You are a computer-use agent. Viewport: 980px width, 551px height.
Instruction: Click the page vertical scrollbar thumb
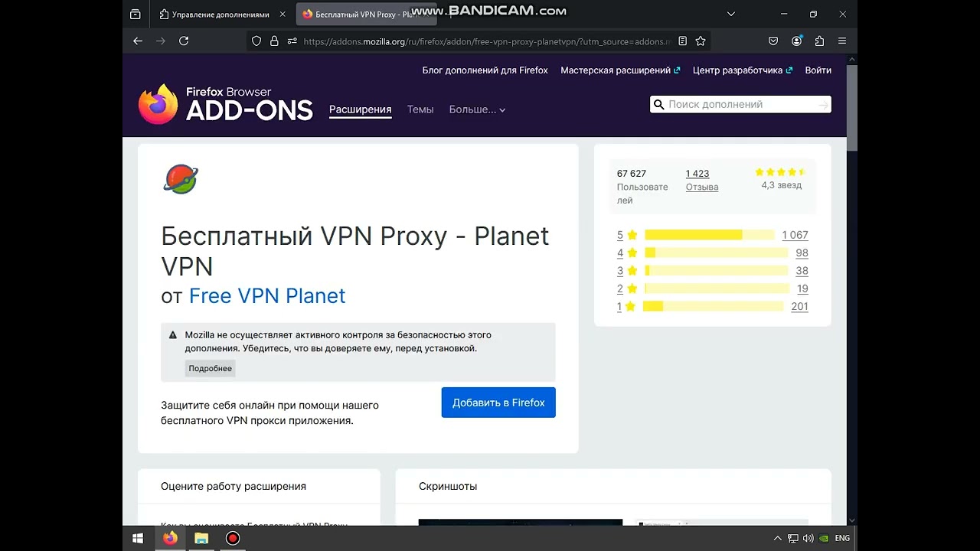pyautogui.click(x=852, y=107)
